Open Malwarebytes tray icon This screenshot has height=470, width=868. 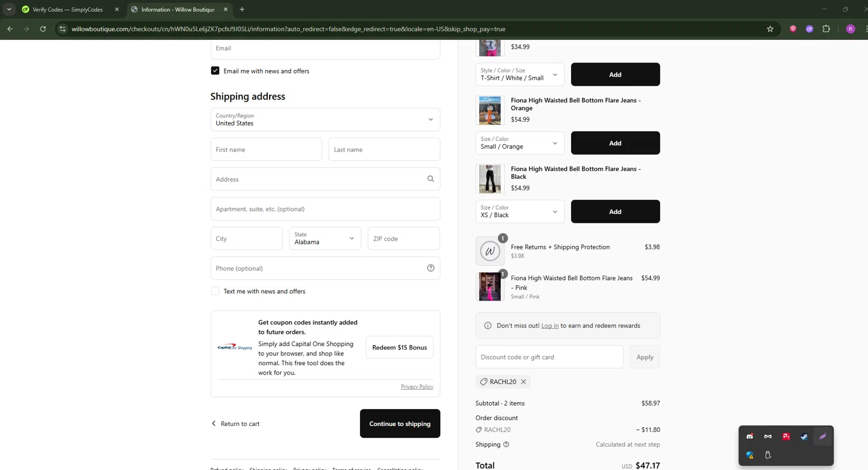point(768,436)
